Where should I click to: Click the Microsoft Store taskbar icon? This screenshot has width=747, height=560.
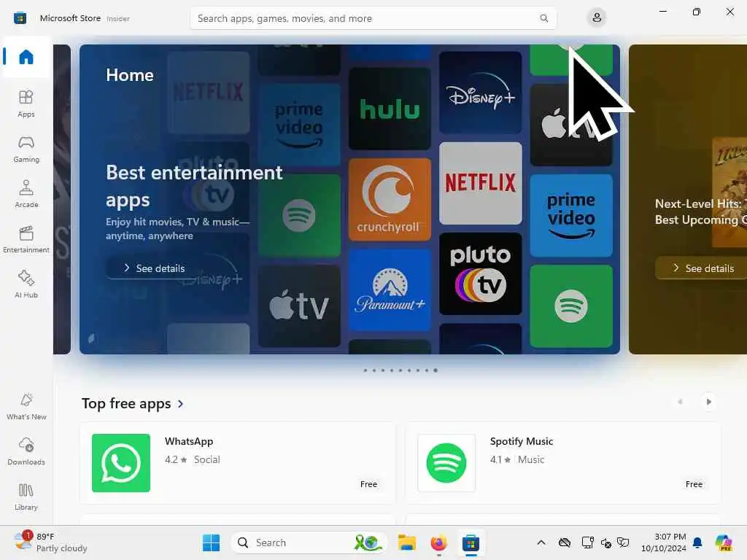point(471,542)
